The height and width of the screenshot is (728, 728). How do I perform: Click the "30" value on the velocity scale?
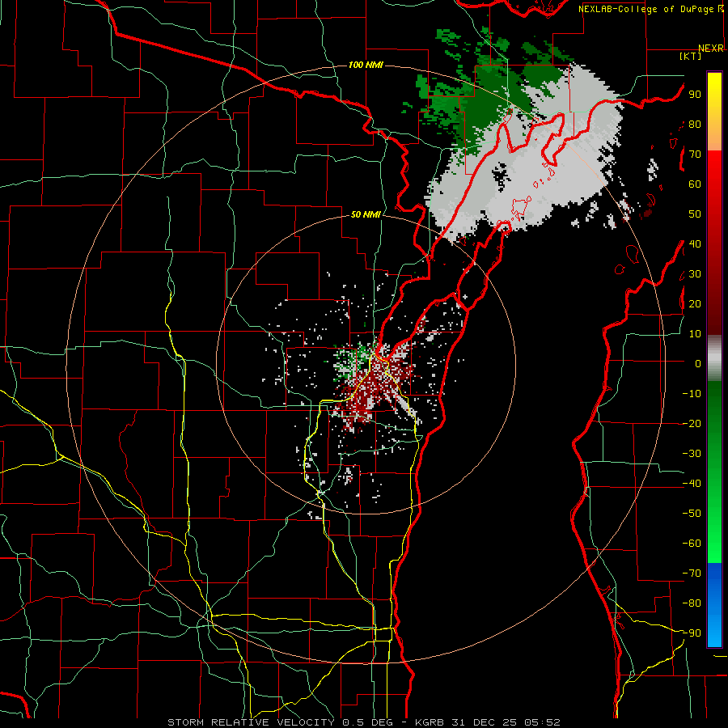(x=695, y=274)
